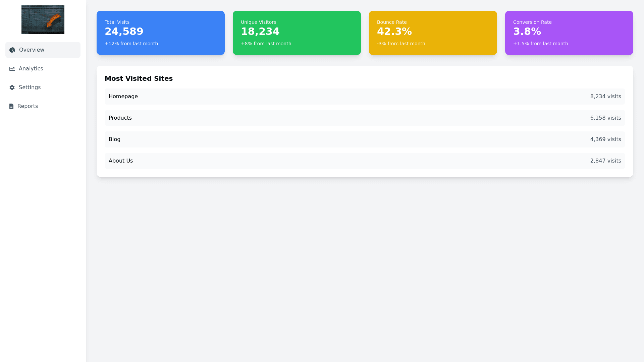
Task: Click the Analytics line chart icon
Action: (12, 69)
